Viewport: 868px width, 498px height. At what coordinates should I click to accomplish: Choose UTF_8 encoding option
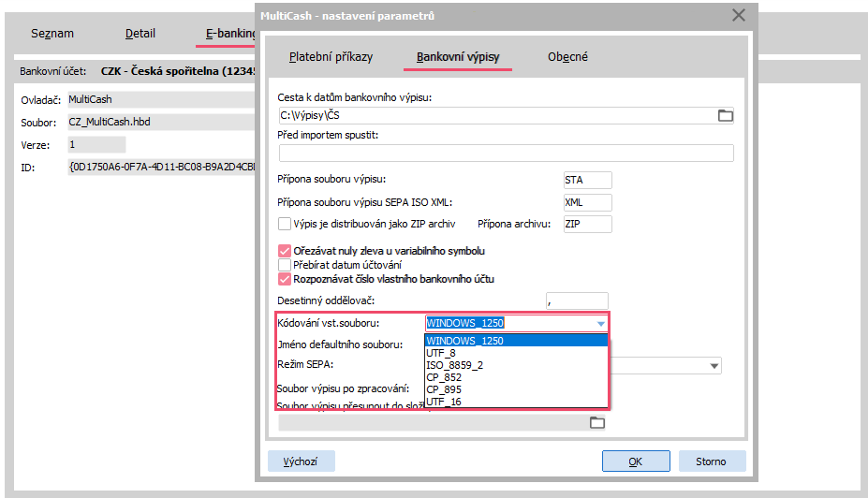[516, 353]
